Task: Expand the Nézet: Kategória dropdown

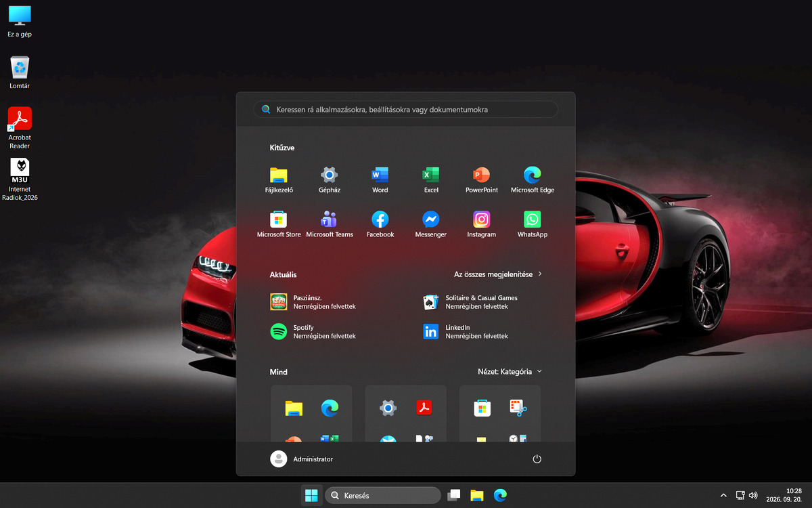Action: coord(510,371)
